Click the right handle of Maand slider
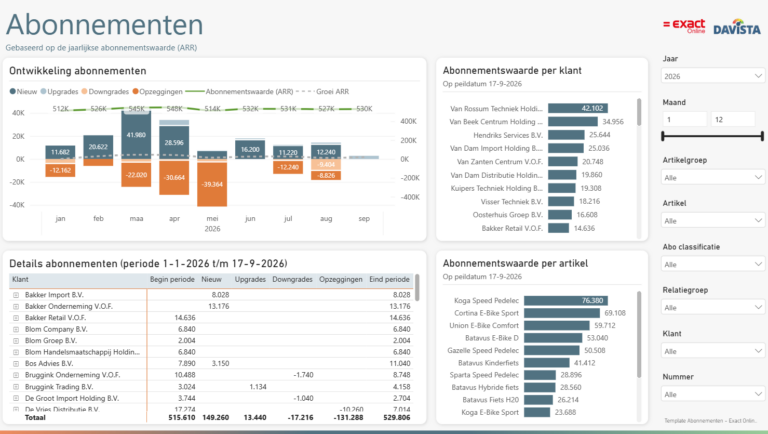The width and height of the screenshot is (768, 434). click(762, 136)
